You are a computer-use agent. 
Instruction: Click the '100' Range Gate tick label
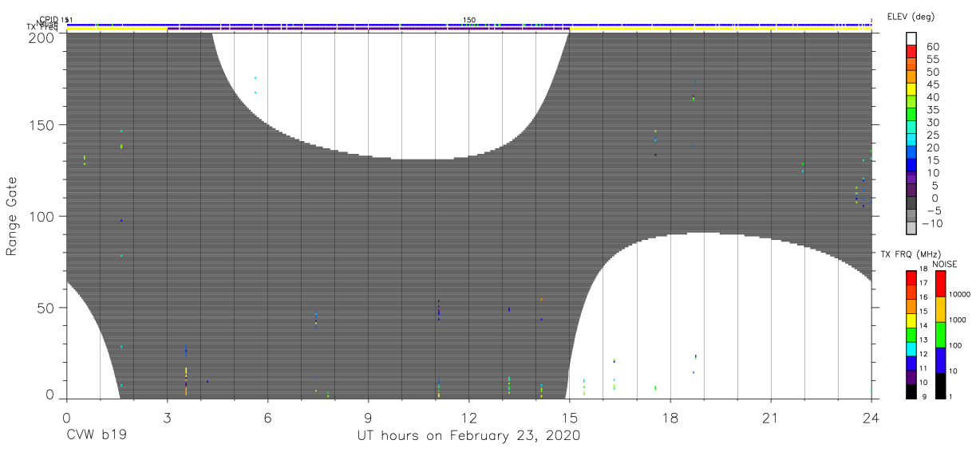point(41,216)
